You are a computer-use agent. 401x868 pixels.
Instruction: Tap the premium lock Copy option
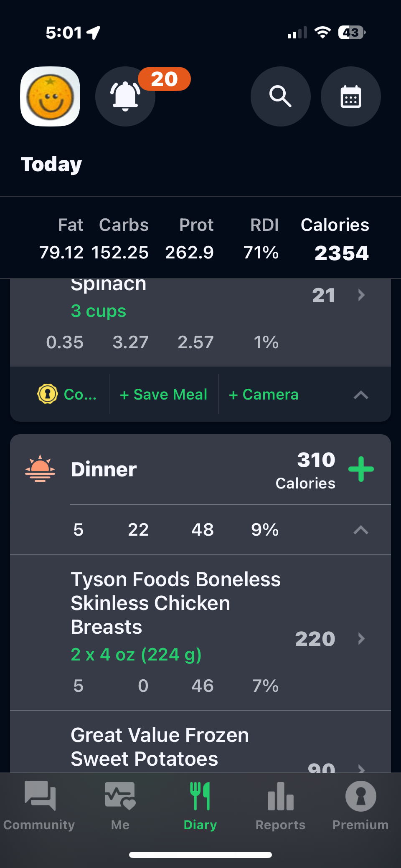point(67,394)
